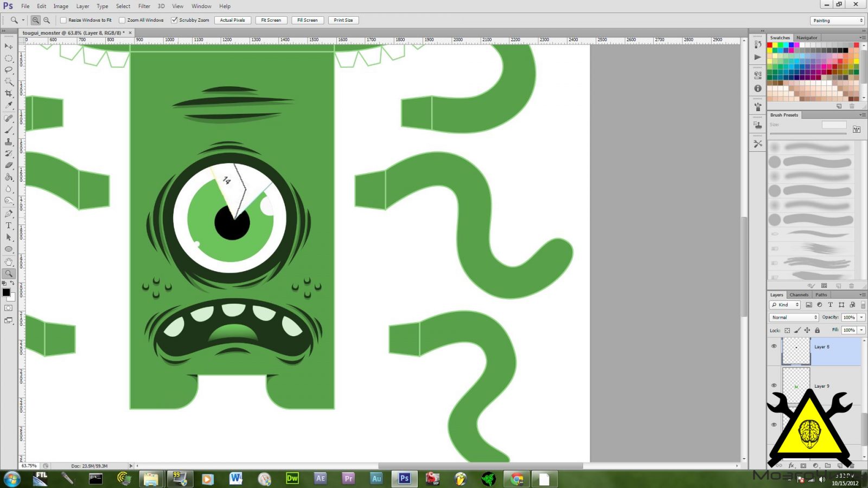The height and width of the screenshot is (488, 868).
Task: Filter layers by pixel layers icon
Action: click(809, 305)
